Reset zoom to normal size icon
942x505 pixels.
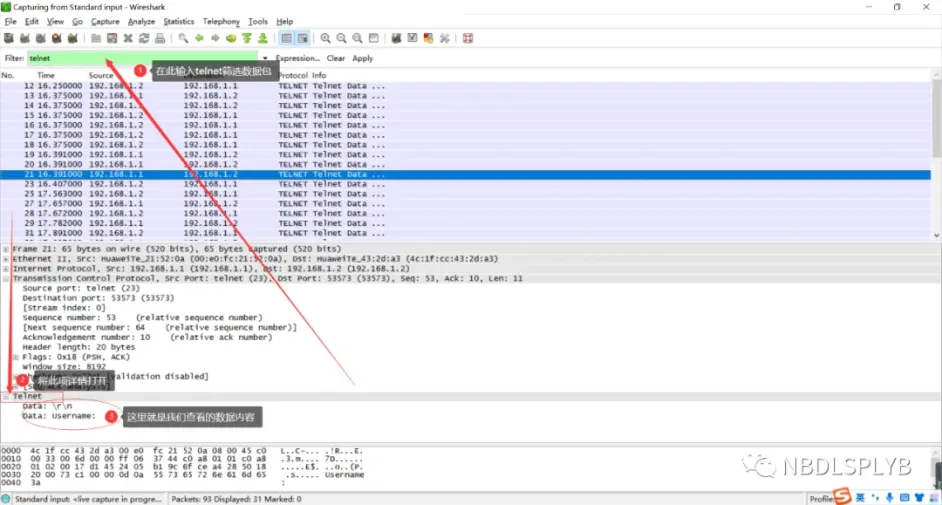tap(357, 38)
